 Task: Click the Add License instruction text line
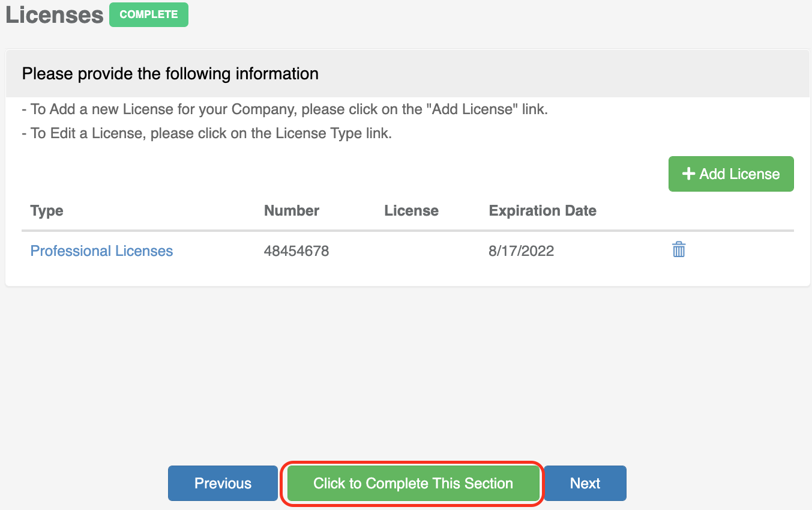[284, 110]
